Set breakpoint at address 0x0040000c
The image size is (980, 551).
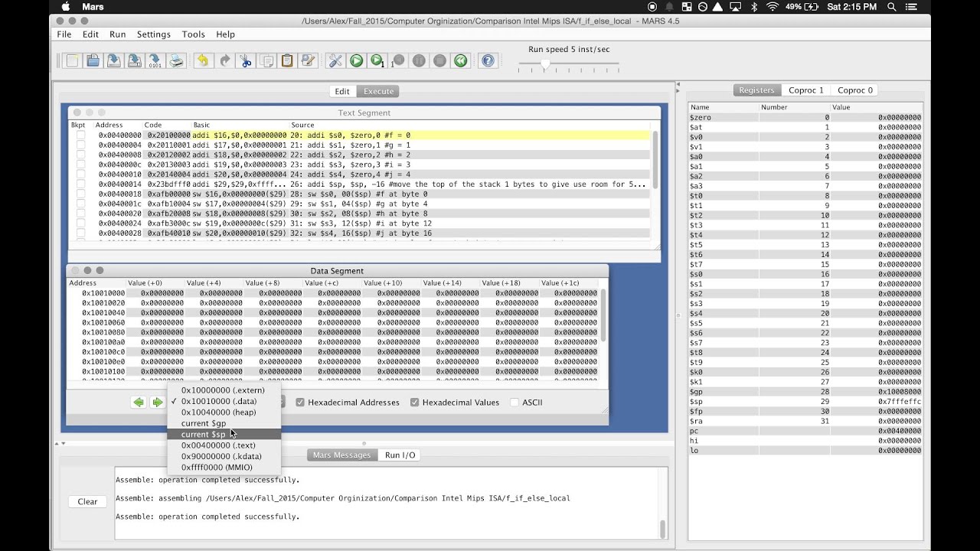80,165
